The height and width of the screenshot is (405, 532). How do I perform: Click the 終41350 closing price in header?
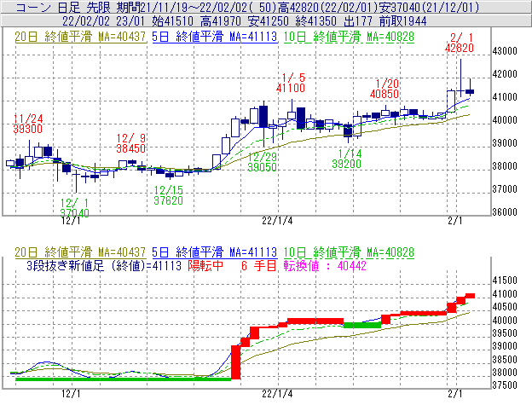click(315, 21)
